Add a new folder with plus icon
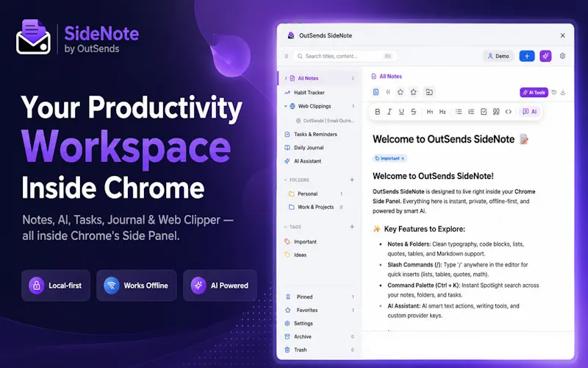Screen dimensions: 588x368 (352, 180)
